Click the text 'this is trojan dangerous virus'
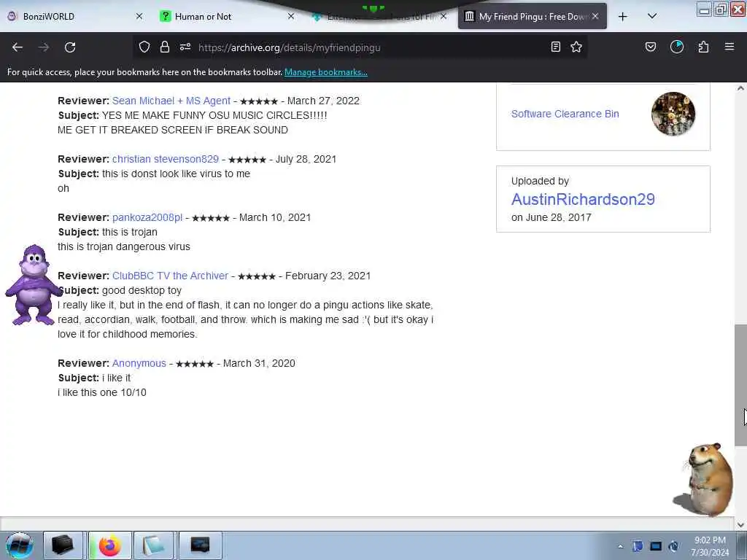The height and width of the screenshot is (560, 747). coord(124,246)
